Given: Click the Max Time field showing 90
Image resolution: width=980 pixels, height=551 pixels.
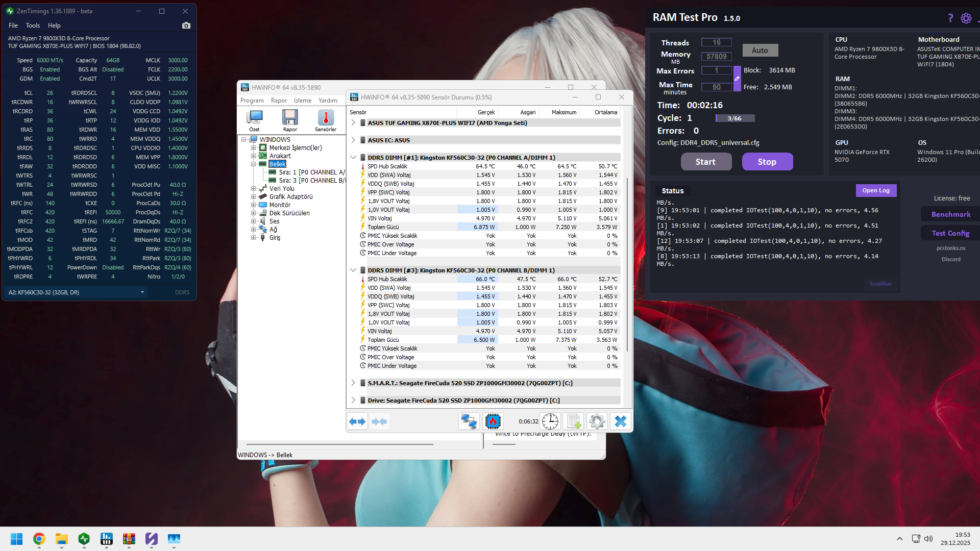Looking at the screenshot, I should click(x=717, y=87).
